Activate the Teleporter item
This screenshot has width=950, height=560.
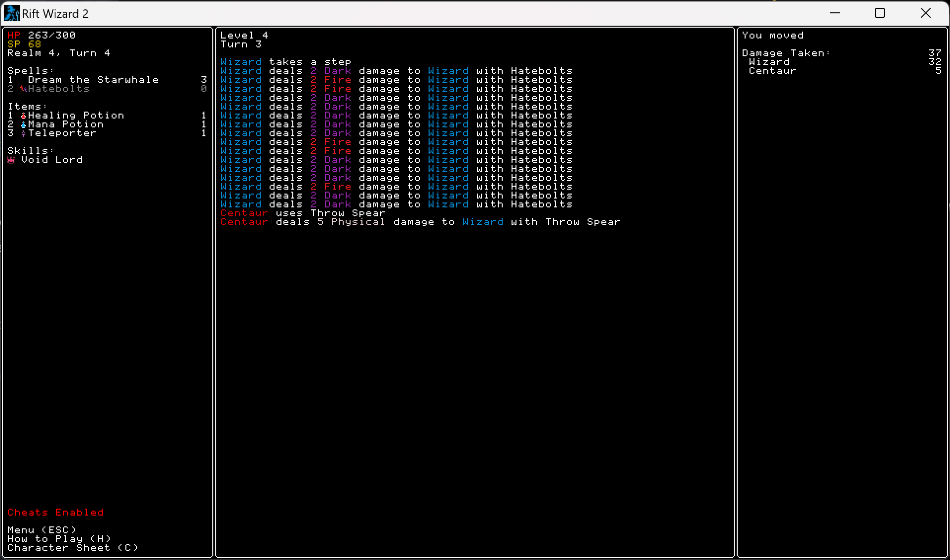pyautogui.click(x=62, y=133)
